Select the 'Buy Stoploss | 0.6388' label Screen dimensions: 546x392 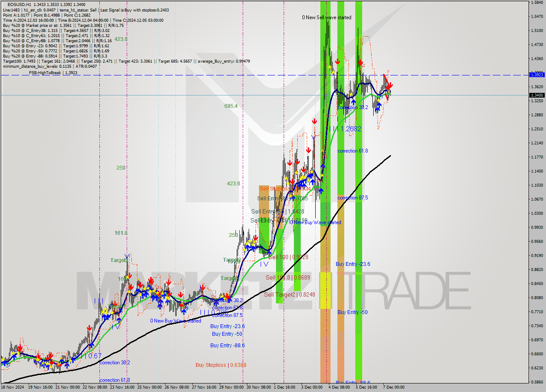221,365
